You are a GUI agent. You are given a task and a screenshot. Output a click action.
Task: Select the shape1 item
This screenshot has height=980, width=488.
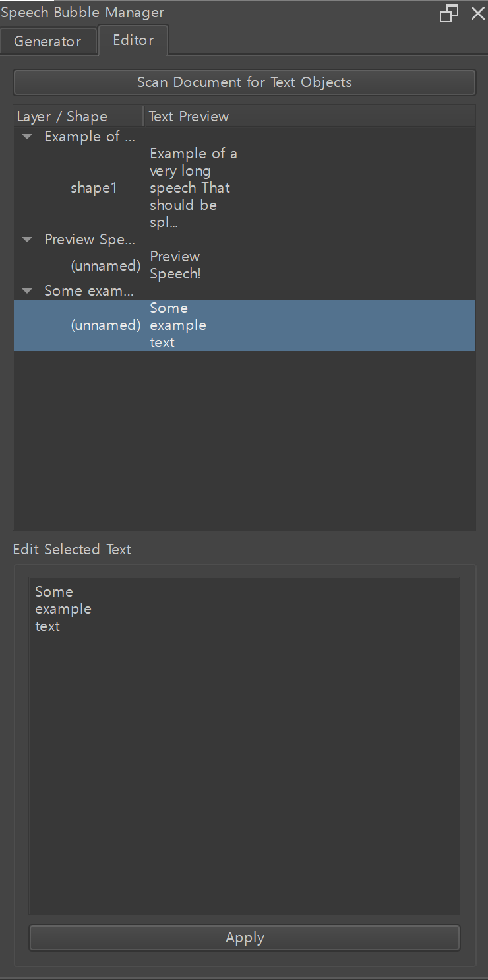94,188
